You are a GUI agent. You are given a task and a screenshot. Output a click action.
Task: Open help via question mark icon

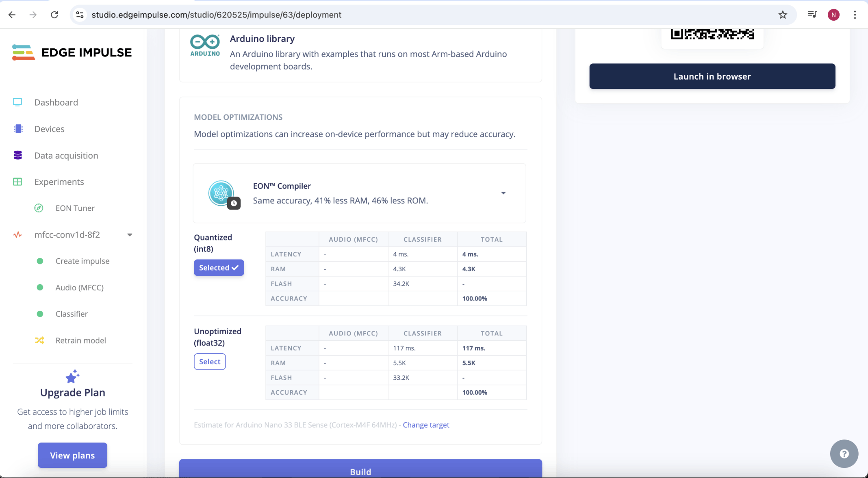pos(844,454)
